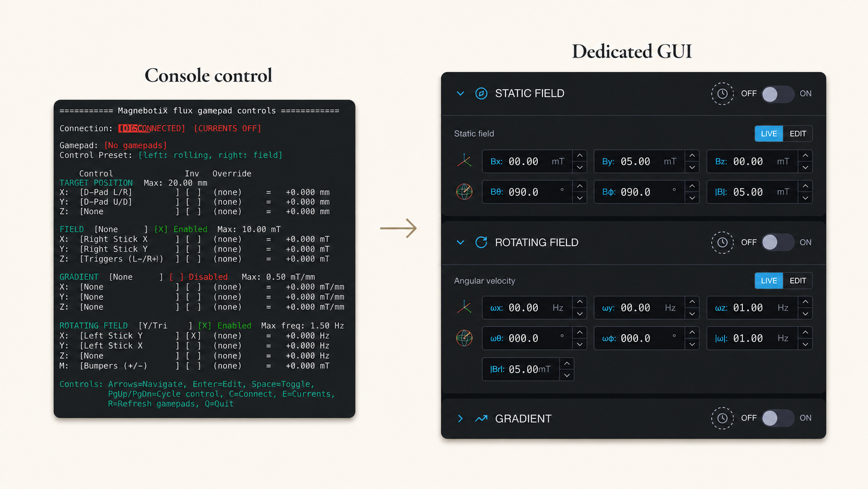Click the Max: 10.00 mT value
The height and width of the screenshot is (489, 868).
(249, 229)
